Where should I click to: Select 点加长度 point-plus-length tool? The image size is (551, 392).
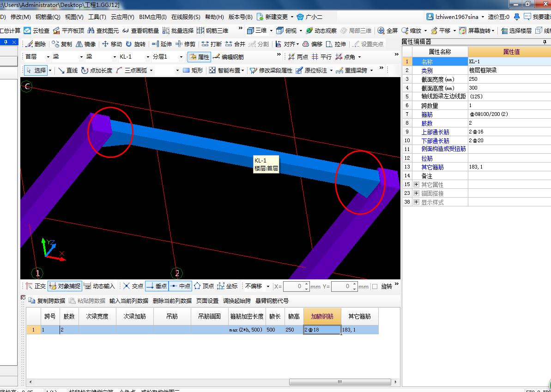click(x=97, y=70)
